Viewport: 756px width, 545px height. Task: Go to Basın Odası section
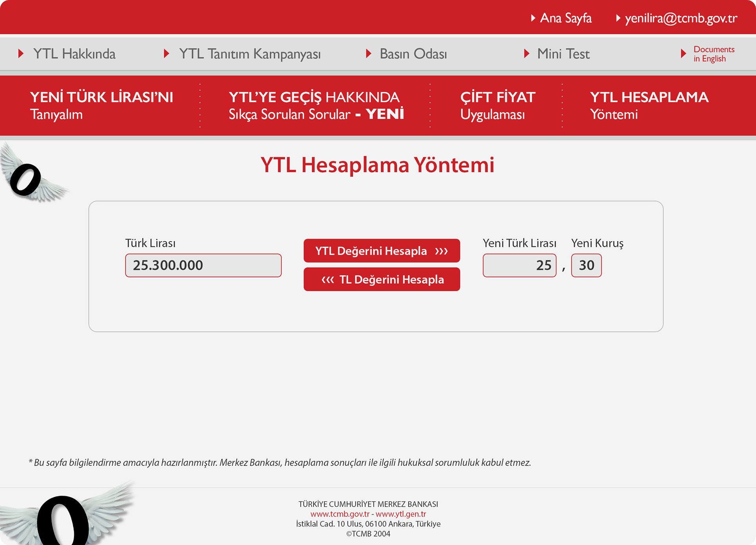coord(413,54)
